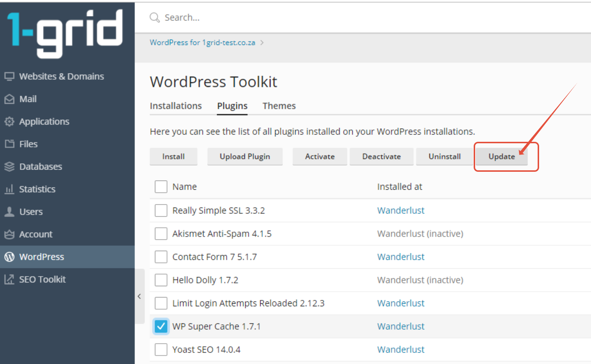Click the "WordPress Toolkit" page heading
The width and height of the screenshot is (591, 364).
point(213,82)
